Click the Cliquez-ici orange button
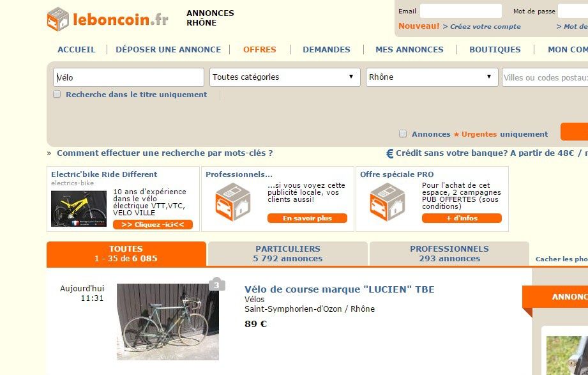 [153, 224]
